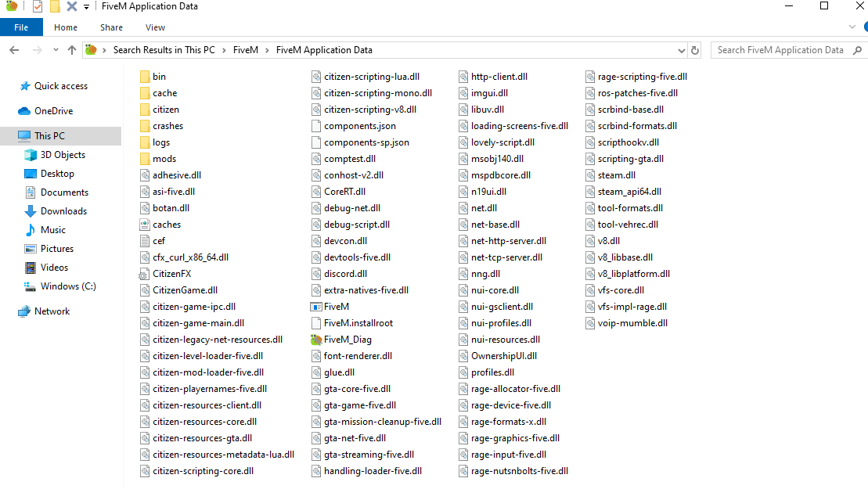Select the cache folder icon
This screenshot has height=489, width=868.
point(145,93)
